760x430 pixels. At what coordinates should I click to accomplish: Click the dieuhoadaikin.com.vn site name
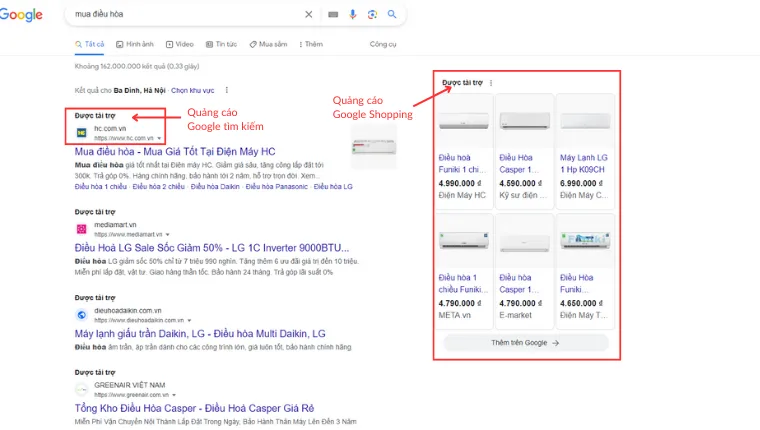point(128,311)
